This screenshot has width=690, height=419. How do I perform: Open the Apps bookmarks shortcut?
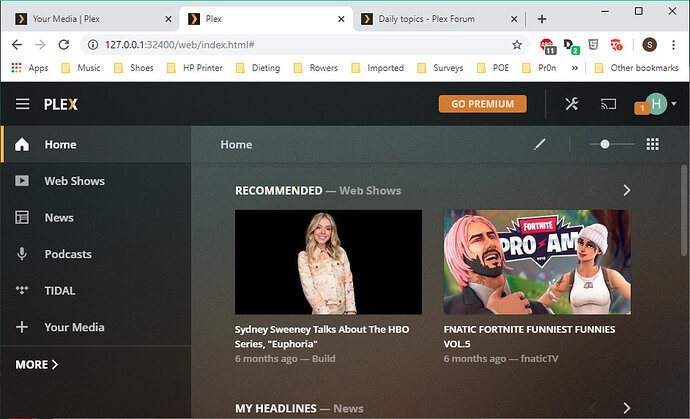point(30,68)
